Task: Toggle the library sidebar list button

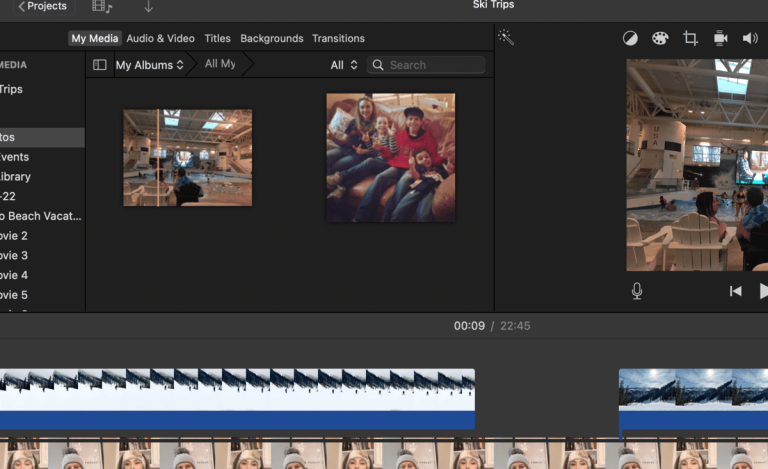Action: (99, 65)
